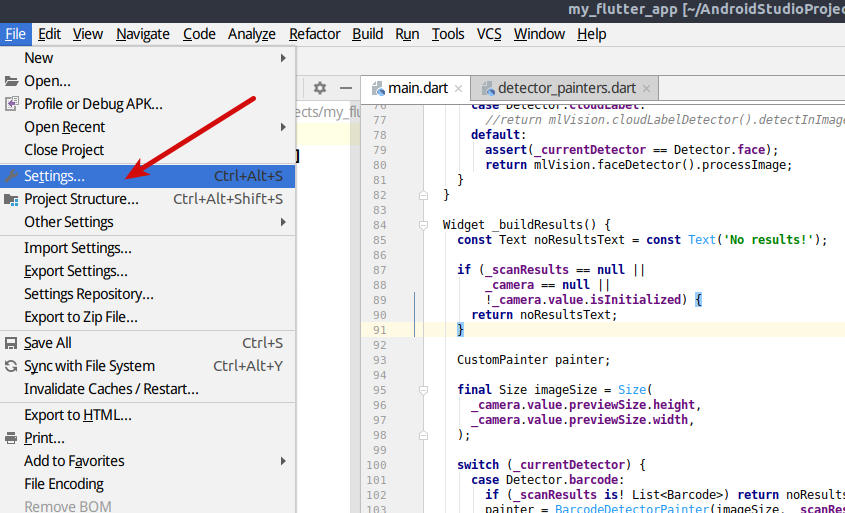
Task: Select Export to Zip File...
Action: coord(148,317)
